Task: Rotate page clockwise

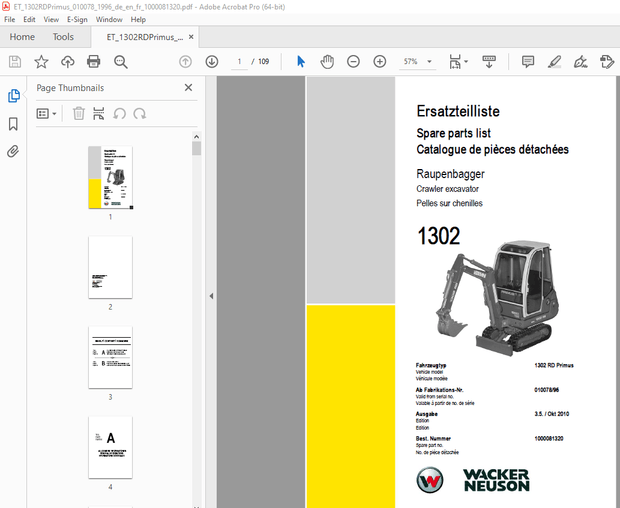Action: [140, 114]
